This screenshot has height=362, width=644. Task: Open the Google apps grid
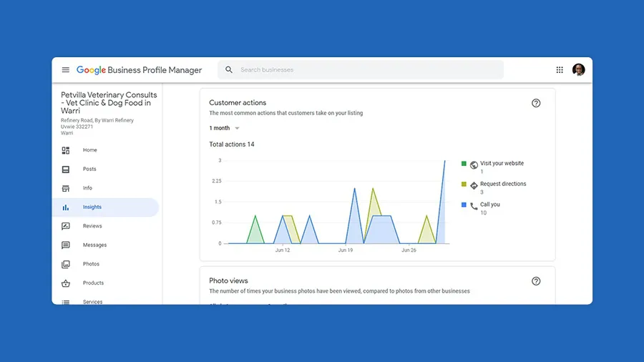pos(560,70)
